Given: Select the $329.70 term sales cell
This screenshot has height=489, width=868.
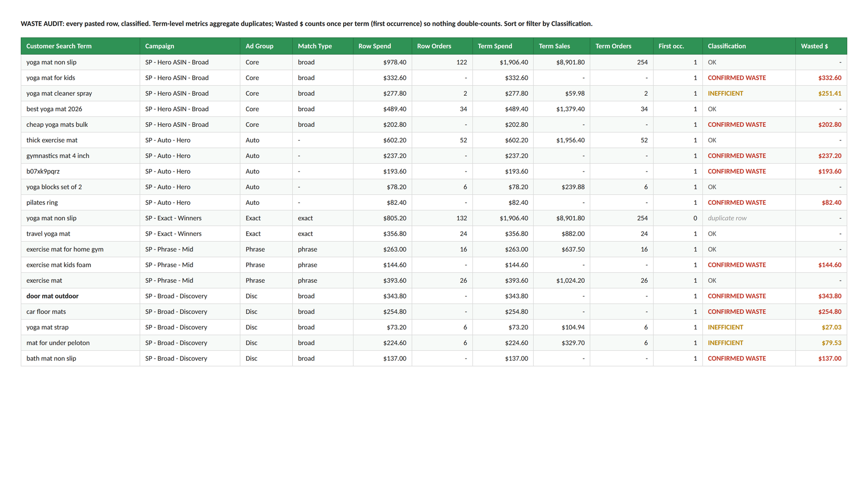Looking at the screenshot, I should click(562, 343).
